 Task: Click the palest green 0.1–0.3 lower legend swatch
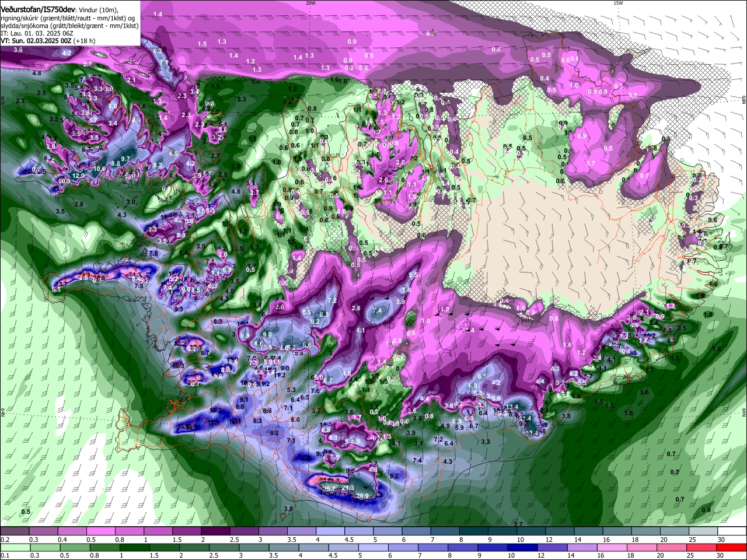coord(16,547)
